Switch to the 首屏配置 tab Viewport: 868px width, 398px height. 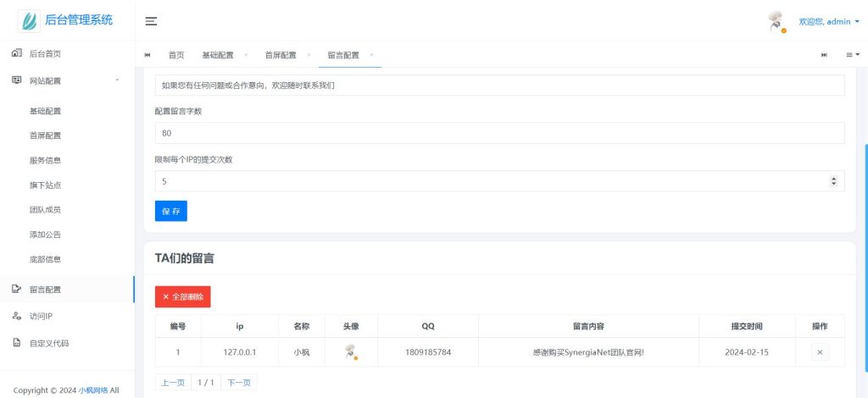click(280, 55)
